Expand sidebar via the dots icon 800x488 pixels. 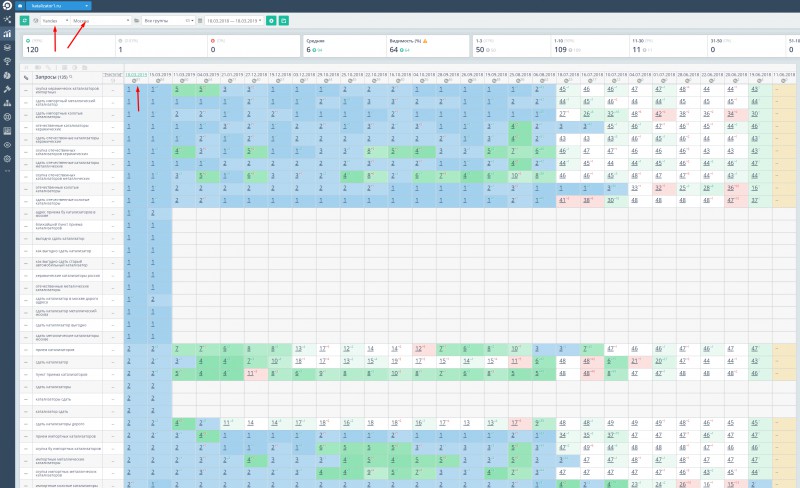coord(7,170)
